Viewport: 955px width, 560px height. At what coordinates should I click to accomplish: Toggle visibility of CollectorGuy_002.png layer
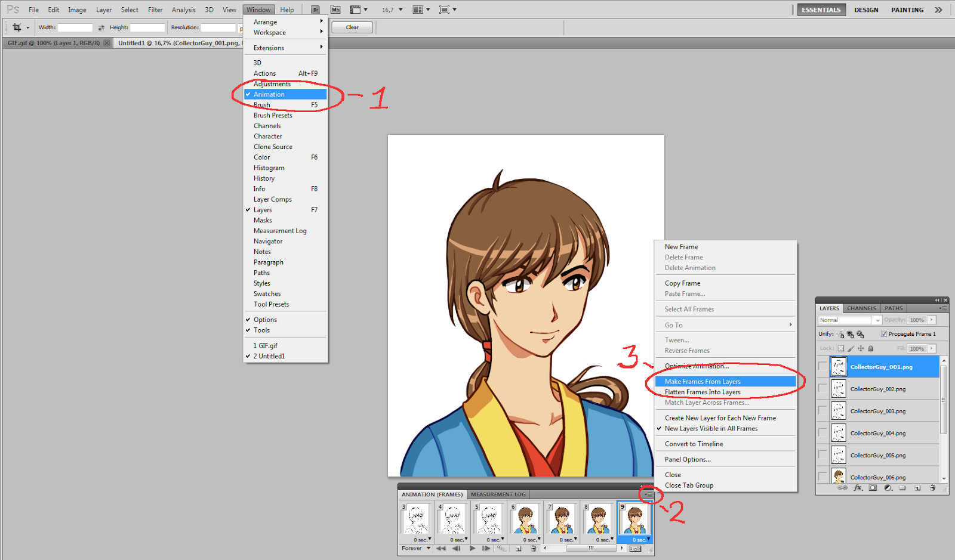pos(822,389)
